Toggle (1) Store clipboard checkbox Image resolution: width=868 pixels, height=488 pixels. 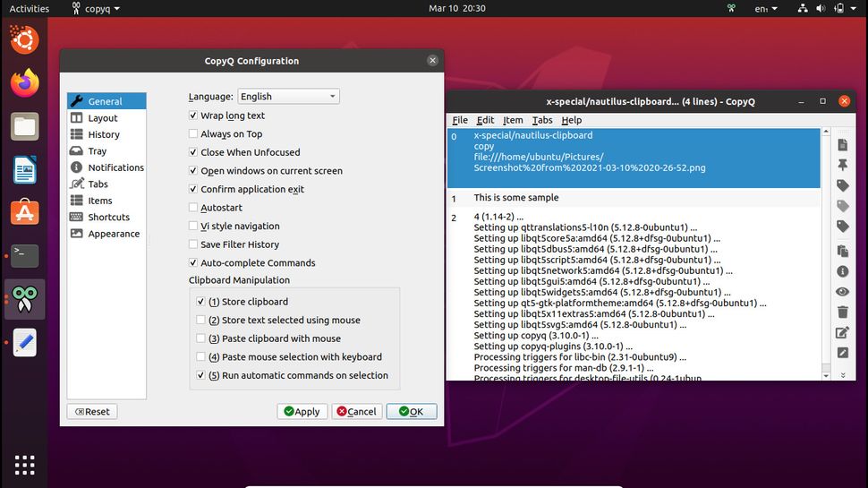(201, 302)
